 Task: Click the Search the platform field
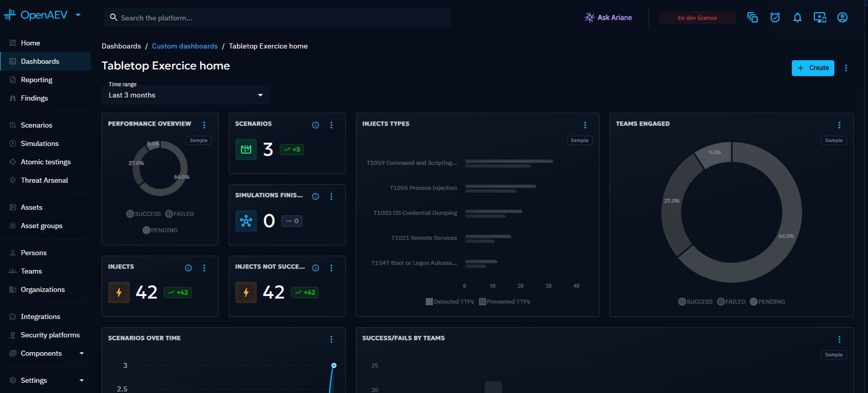277,17
